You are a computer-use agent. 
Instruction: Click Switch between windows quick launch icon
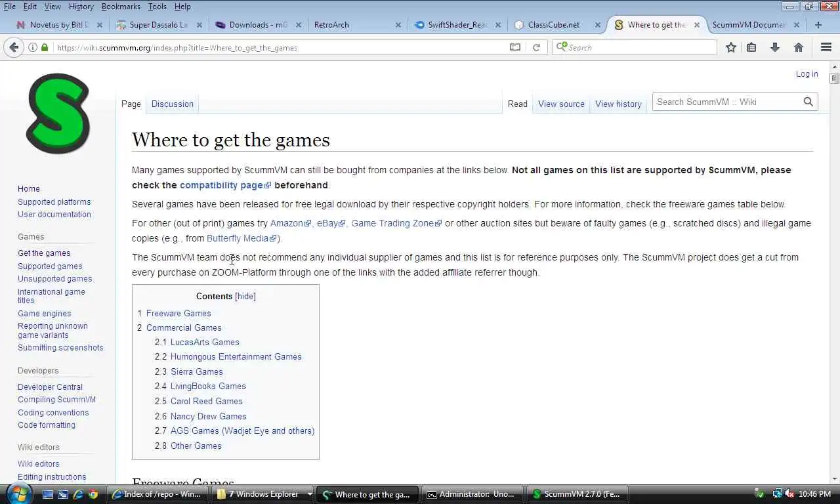tap(63, 494)
